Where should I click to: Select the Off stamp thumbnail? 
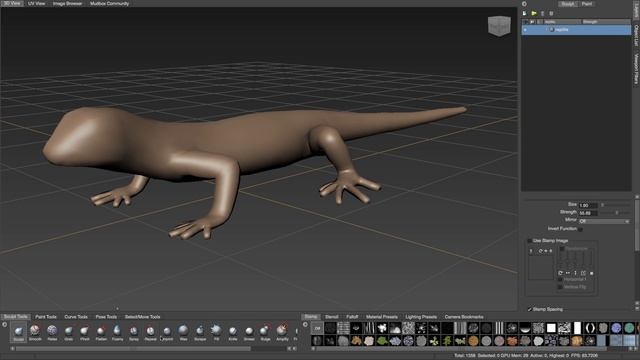317,328
